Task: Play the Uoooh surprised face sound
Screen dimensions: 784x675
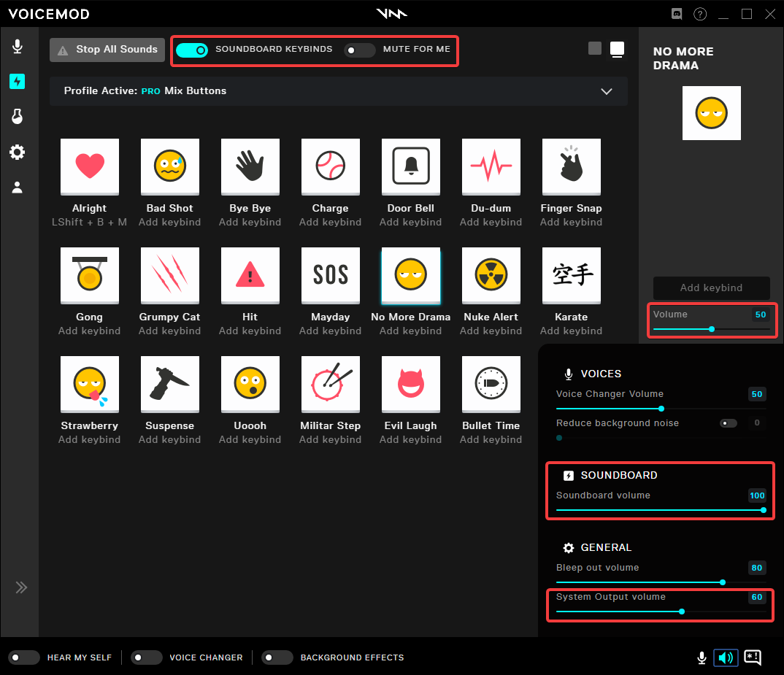Action: coord(250,385)
